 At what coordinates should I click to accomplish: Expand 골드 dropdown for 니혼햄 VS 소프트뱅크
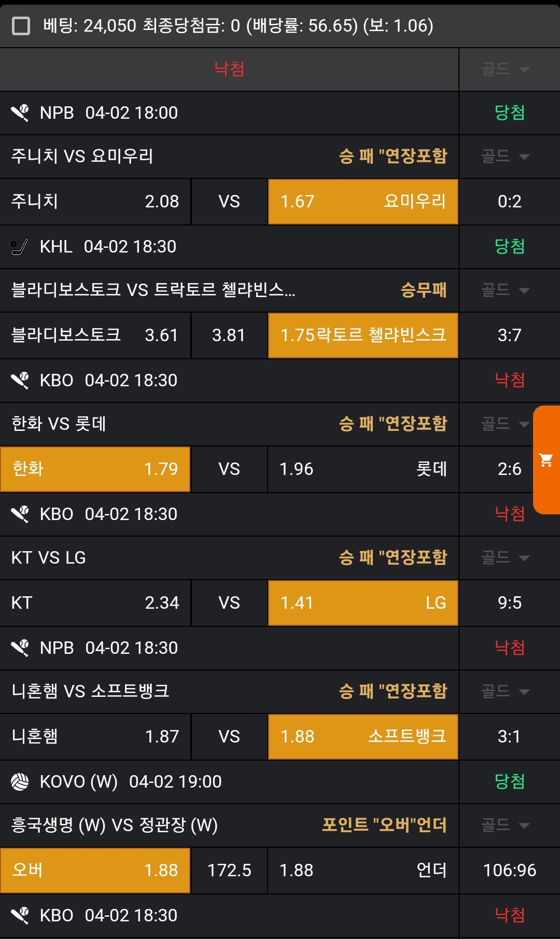click(x=506, y=691)
